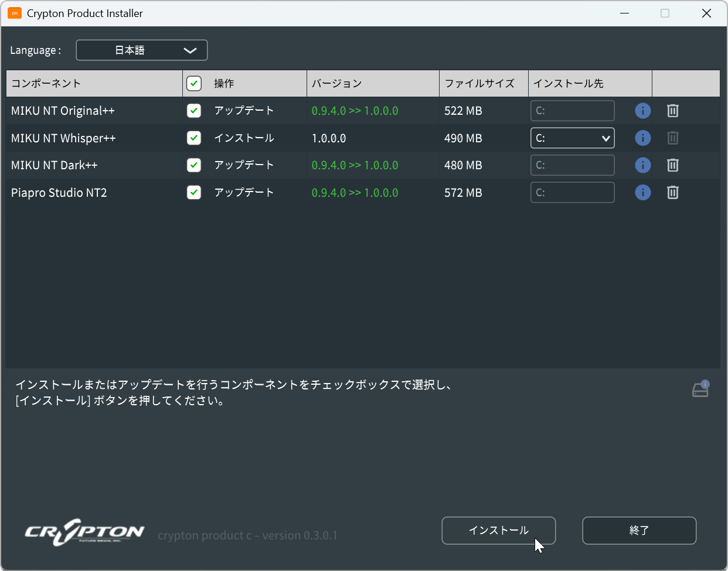
Task: Select the Piapro Studio NT2 component name
Action: [59, 193]
